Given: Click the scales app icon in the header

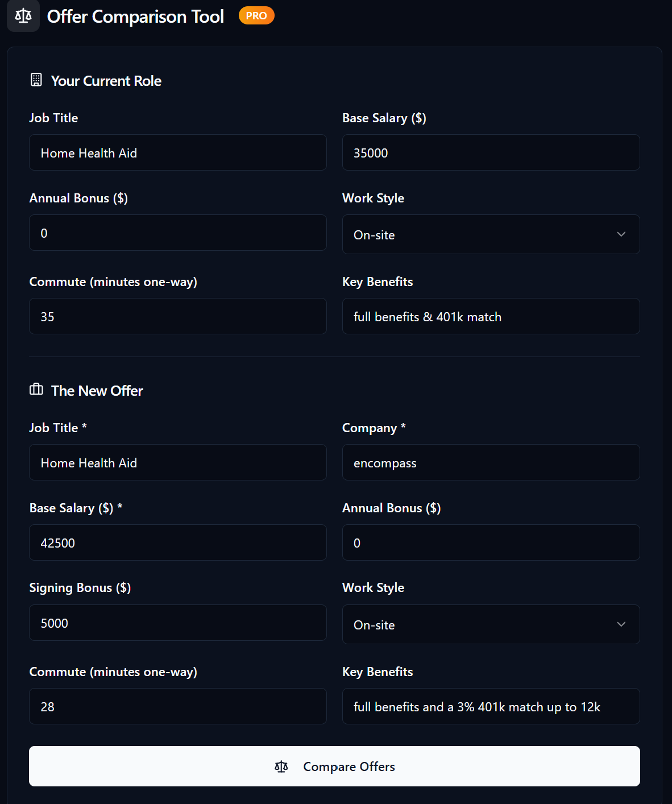Looking at the screenshot, I should (x=23, y=16).
